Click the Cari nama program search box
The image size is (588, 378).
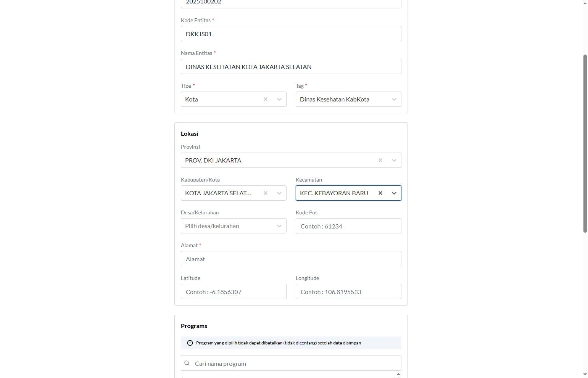click(x=291, y=363)
